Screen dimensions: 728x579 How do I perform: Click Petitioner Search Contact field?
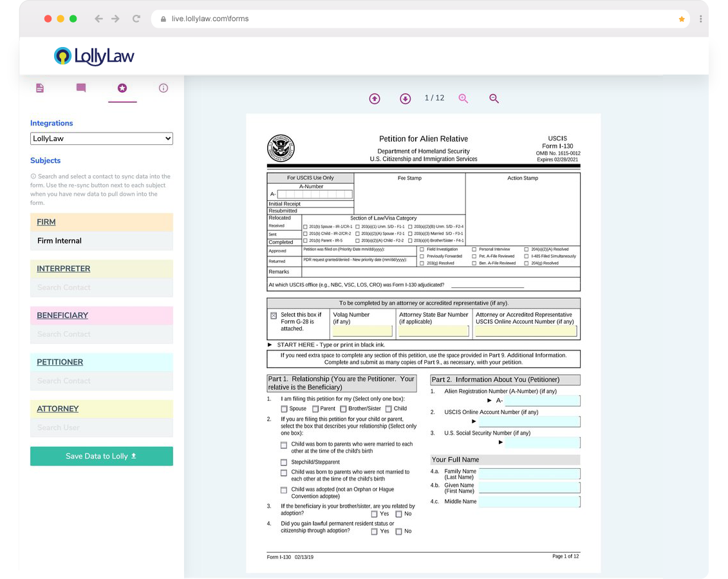pyautogui.click(x=102, y=381)
